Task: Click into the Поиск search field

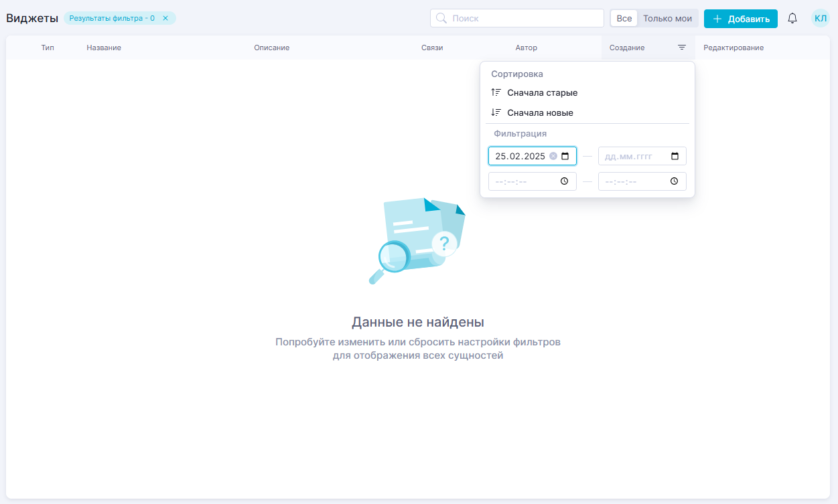Action: (x=522, y=19)
